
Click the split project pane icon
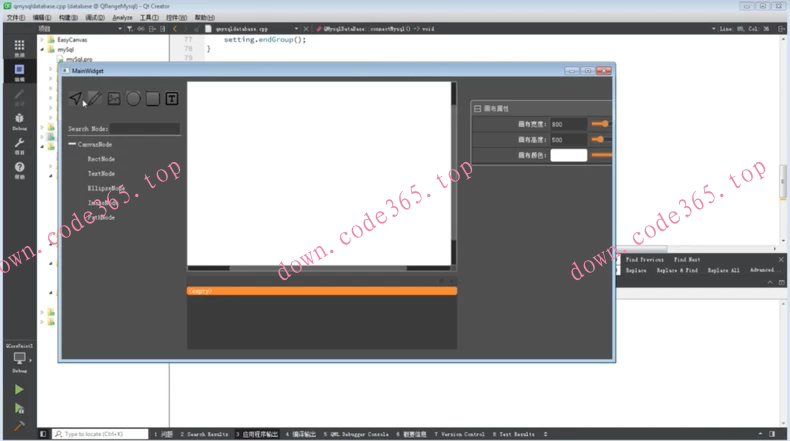152,29
